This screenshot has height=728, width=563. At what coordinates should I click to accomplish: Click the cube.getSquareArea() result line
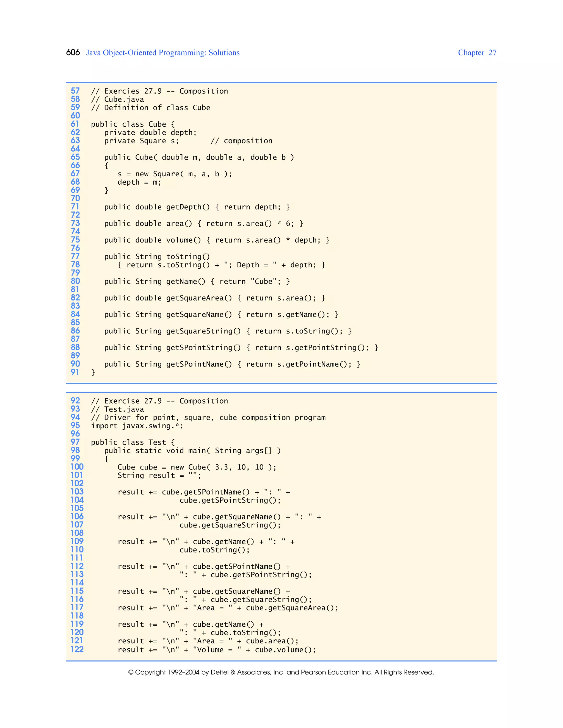[x=228, y=608]
